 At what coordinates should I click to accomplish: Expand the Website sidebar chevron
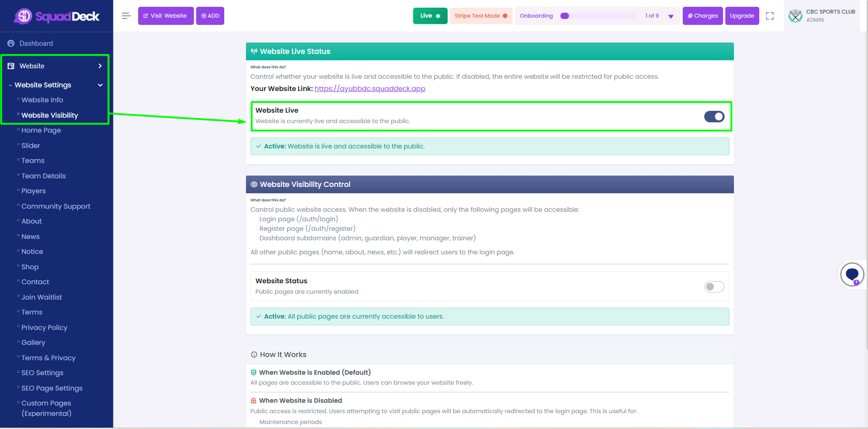pyautogui.click(x=100, y=66)
